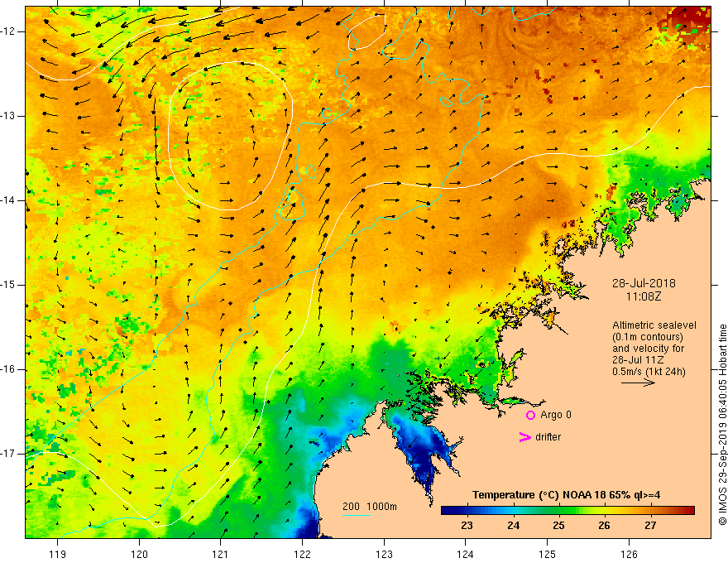728x563 pixels.
Task: Click latitude label -12 on left axis
Action: 8,31
